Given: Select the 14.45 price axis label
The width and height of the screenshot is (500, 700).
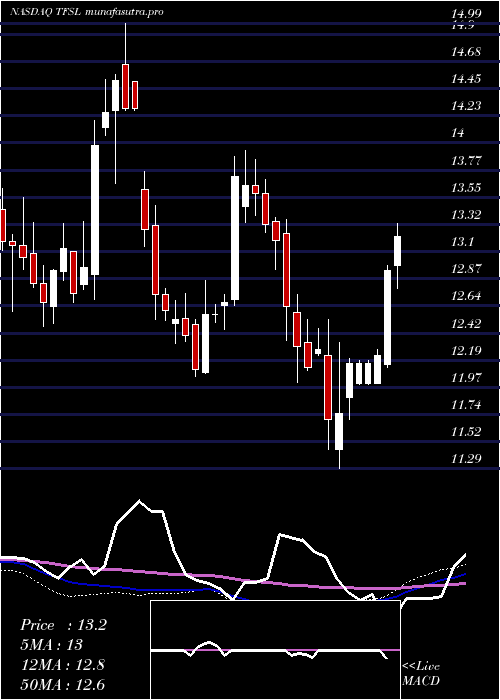Looking at the screenshot, I should (x=466, y=79).
